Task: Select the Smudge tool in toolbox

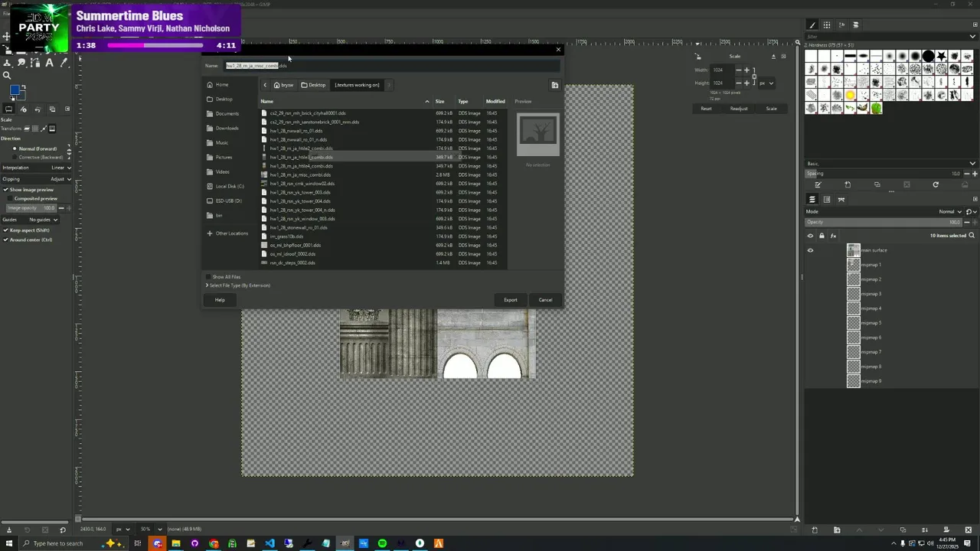Action: coord(21,63)
